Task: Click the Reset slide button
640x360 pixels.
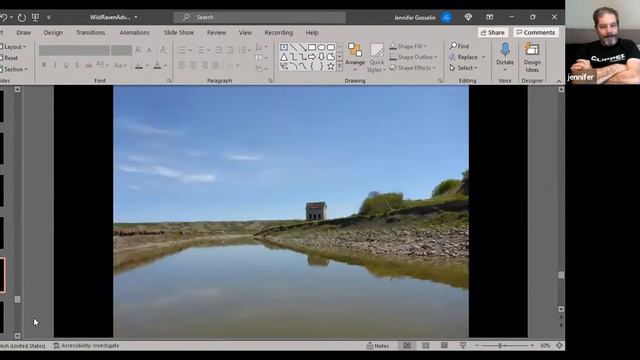Action: [x=9, y=58]
